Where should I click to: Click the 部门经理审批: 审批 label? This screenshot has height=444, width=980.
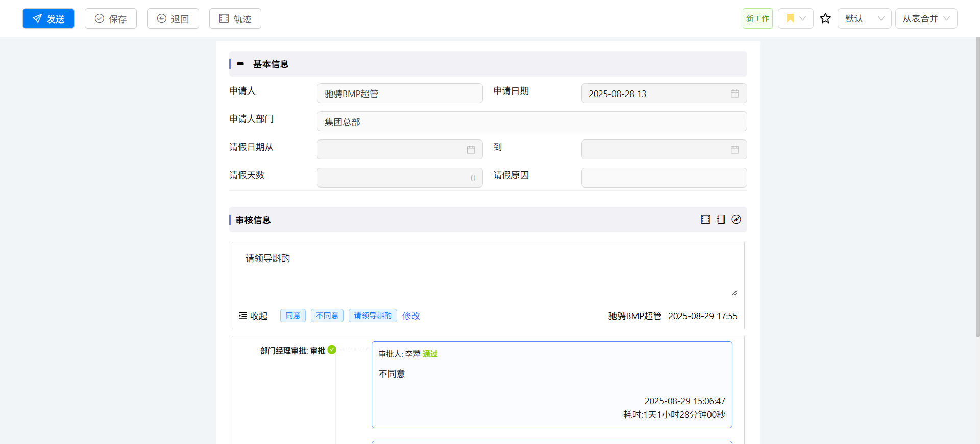(x=292, y=350)
